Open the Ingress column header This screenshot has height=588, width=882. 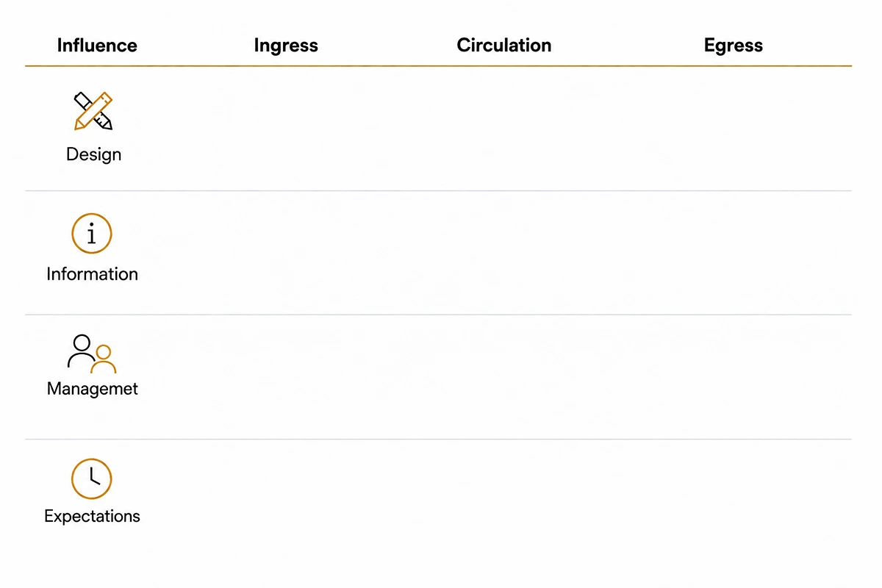coord(286,46)
